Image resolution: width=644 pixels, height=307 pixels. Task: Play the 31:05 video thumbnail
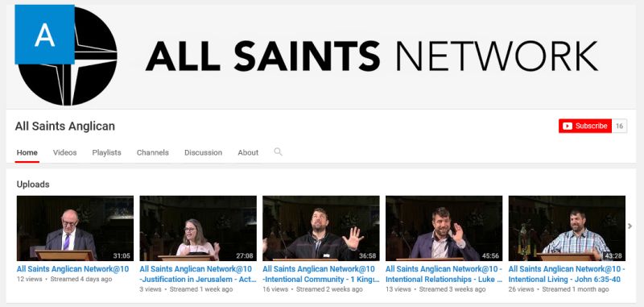tap(75, 228)
